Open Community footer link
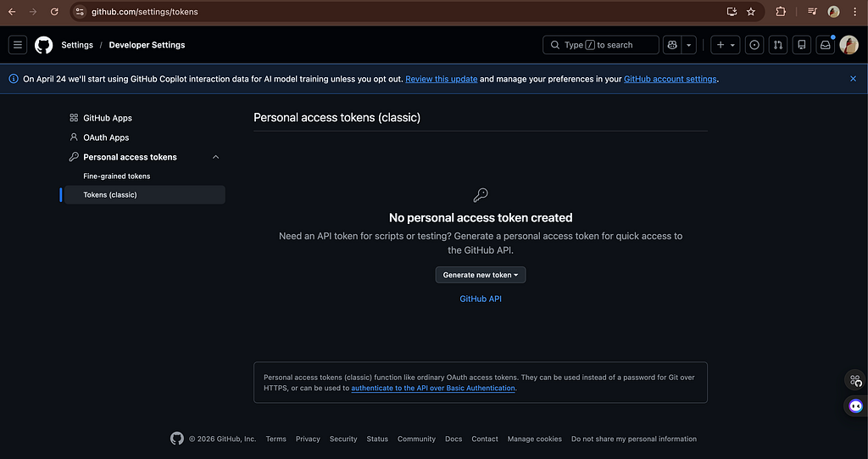Image resolution: width=868 pixels, height=459 pixels. tap(416, 439)
